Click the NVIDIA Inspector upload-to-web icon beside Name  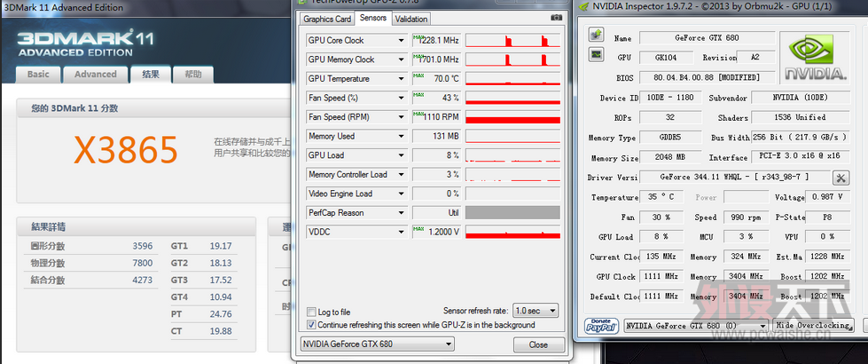596,36
